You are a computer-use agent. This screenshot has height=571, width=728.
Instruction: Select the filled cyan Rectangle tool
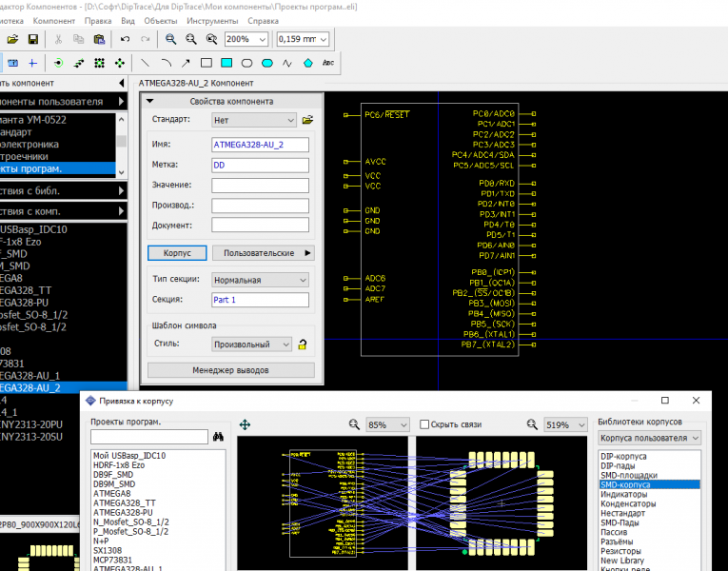226,63
